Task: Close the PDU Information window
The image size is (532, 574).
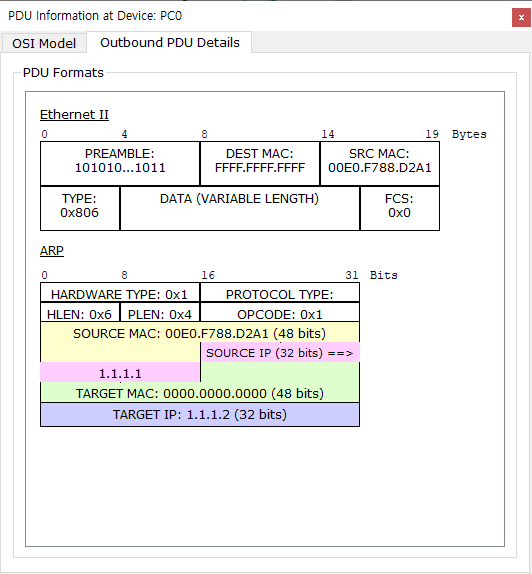Action: click(521, 18)
